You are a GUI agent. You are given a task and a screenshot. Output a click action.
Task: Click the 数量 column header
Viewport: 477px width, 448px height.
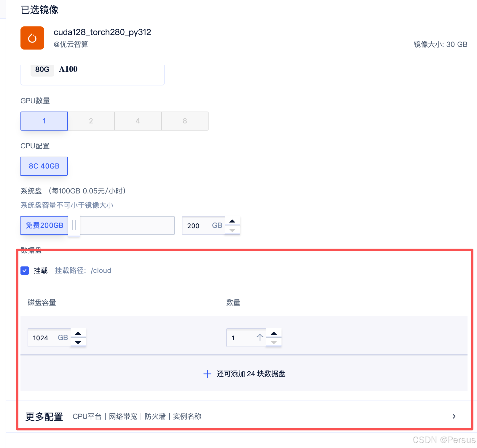tap(233, 303)
